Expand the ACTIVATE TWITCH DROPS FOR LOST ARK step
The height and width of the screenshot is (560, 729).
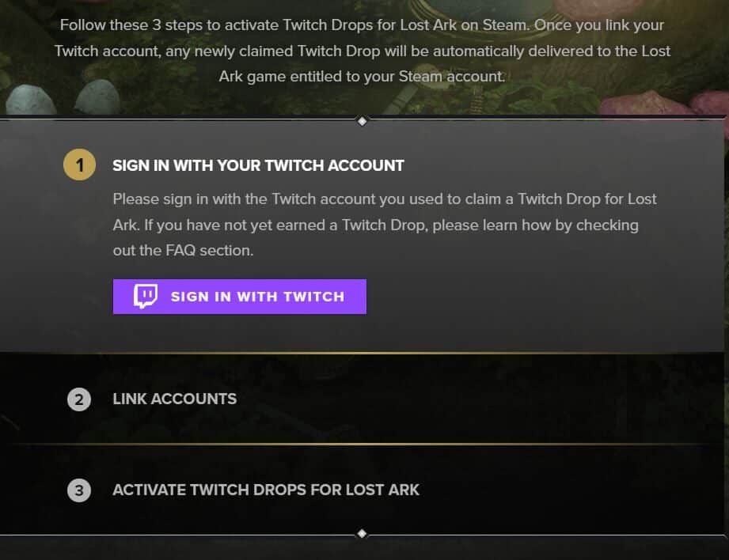[x=266, y=490]
